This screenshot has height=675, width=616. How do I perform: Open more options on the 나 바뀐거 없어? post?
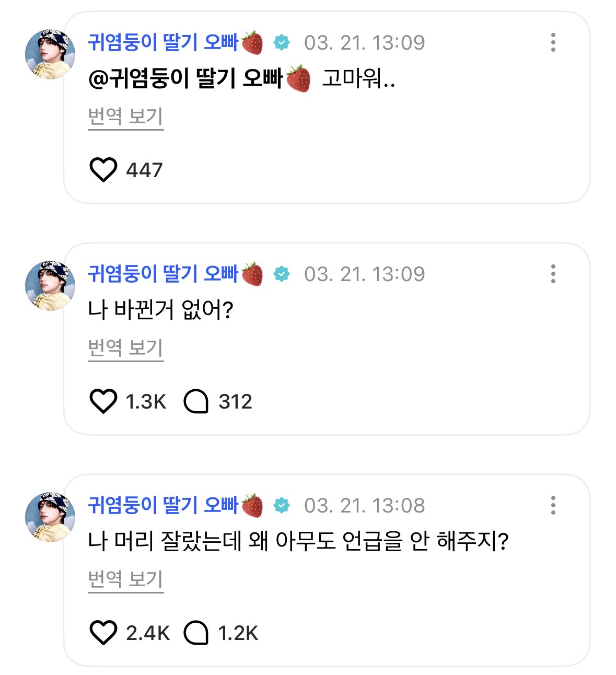553,274
